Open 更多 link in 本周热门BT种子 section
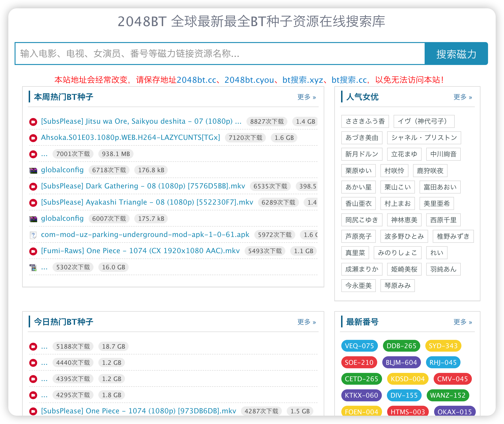The image size is (504, 424). click(x=307, y=97)
